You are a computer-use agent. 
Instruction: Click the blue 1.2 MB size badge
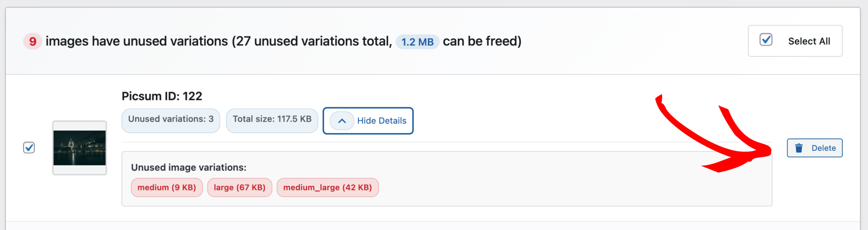pos(417,42)
